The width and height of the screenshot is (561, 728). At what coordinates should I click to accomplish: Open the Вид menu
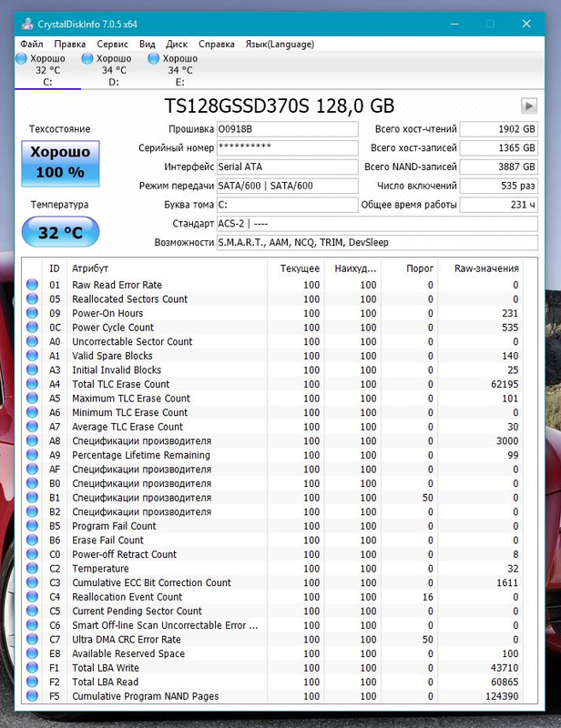tap(148, 44)
